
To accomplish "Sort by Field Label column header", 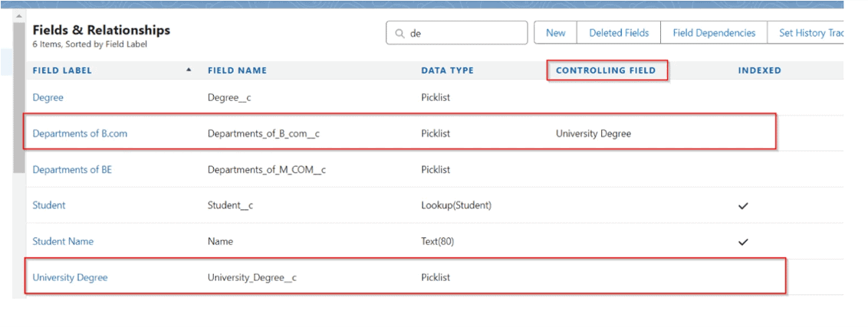I will 62,70.
